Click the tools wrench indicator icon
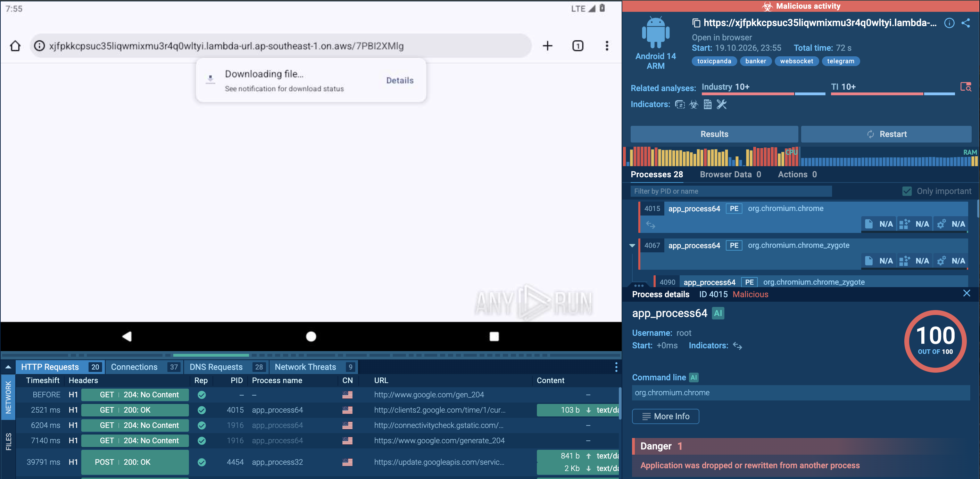The image size is (980, 479). [721, 104]
